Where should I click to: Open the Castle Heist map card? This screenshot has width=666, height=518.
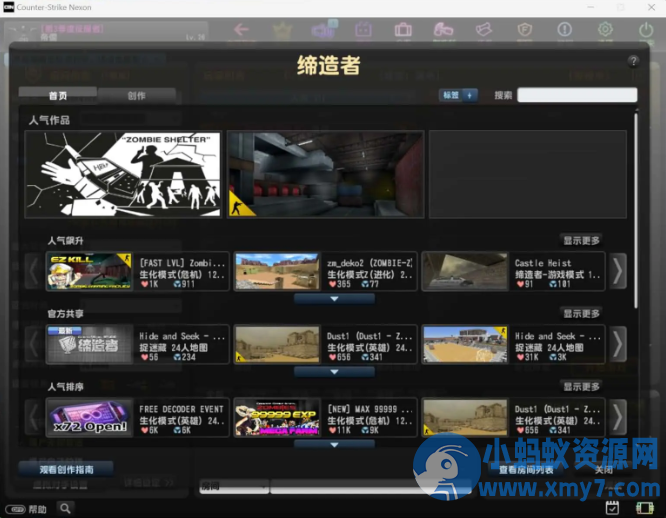[x=514, y=271]
